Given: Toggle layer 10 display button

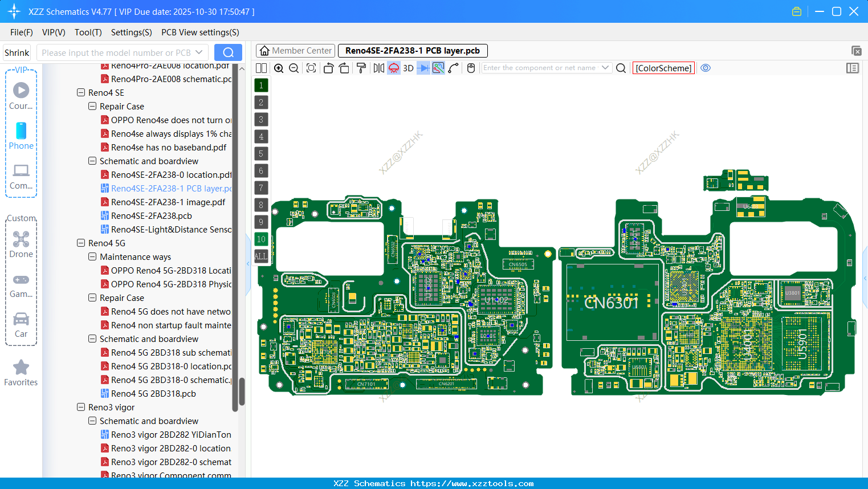Looking at the screenshot, I should click(x=261, y=239).
